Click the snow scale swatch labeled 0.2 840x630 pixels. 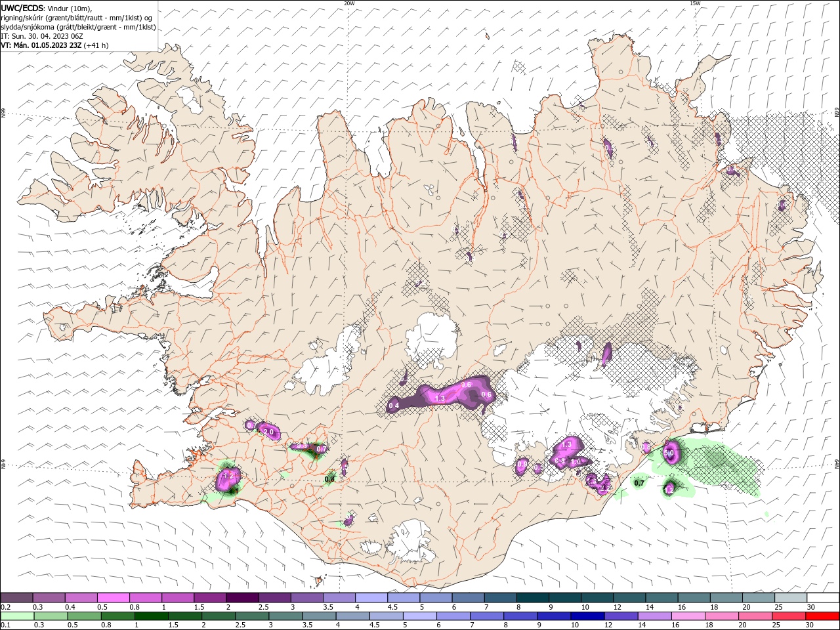point(16,597)
